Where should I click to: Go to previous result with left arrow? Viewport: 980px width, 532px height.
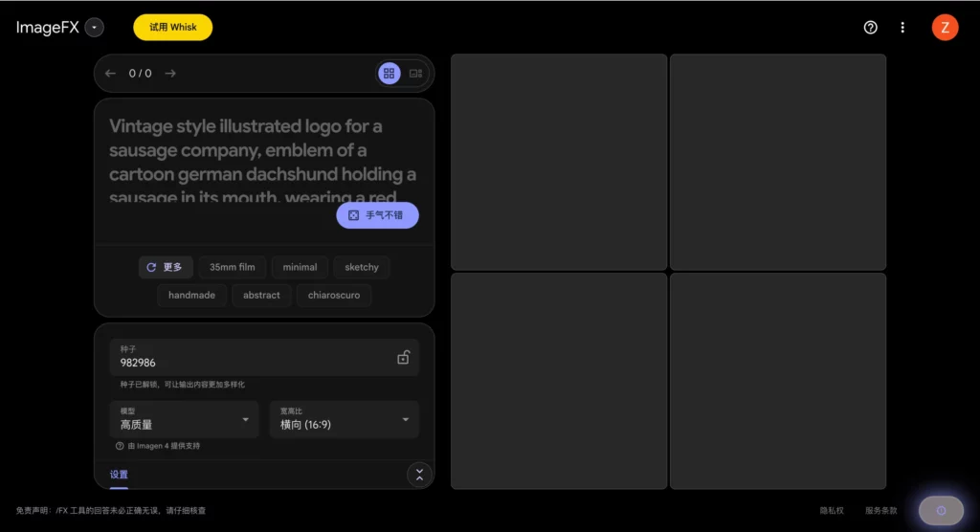(x=111, y=73)
